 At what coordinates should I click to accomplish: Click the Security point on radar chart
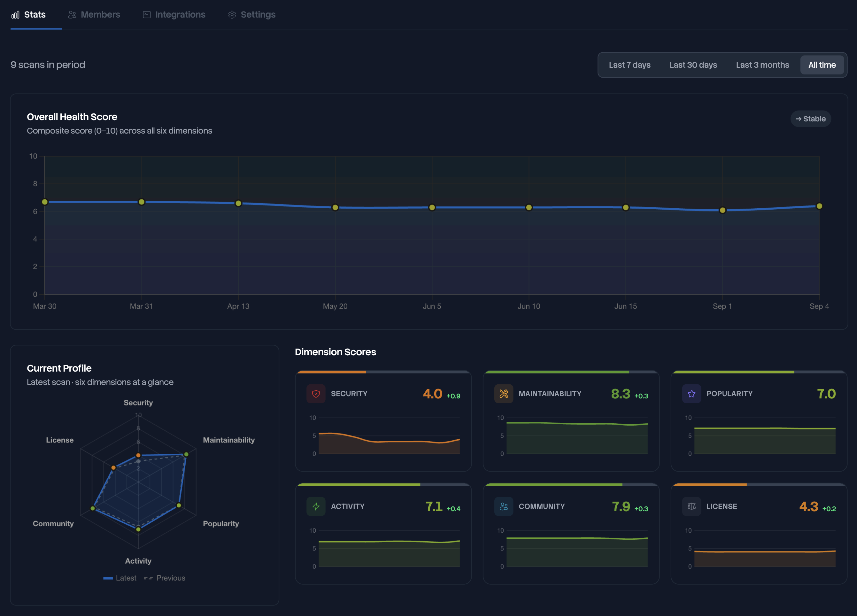pos(138,455)
